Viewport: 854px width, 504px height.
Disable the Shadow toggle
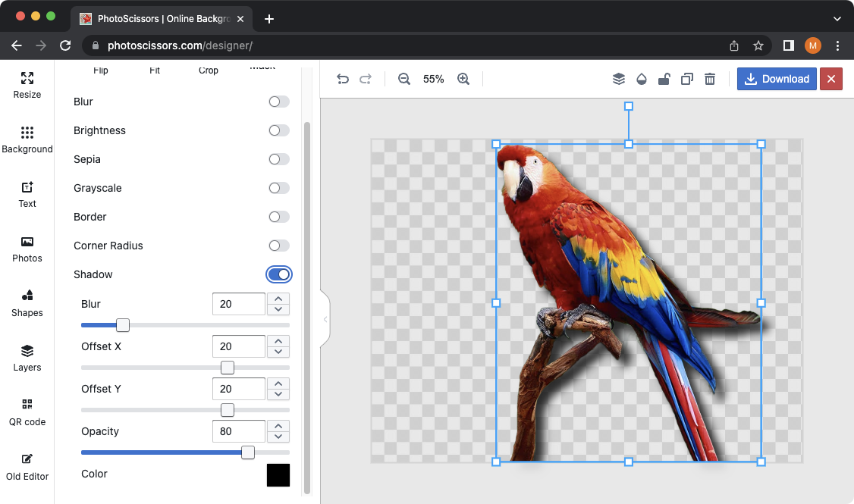pos(279,274)
